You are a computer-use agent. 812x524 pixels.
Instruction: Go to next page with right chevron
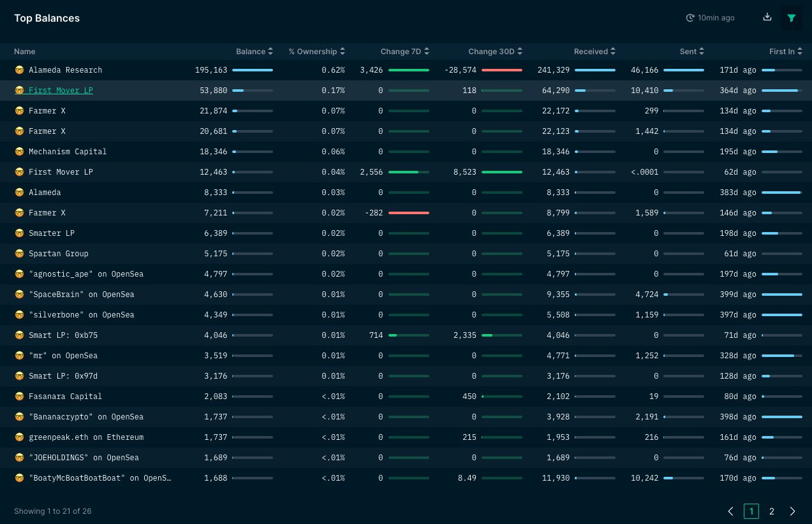point(793,511)
